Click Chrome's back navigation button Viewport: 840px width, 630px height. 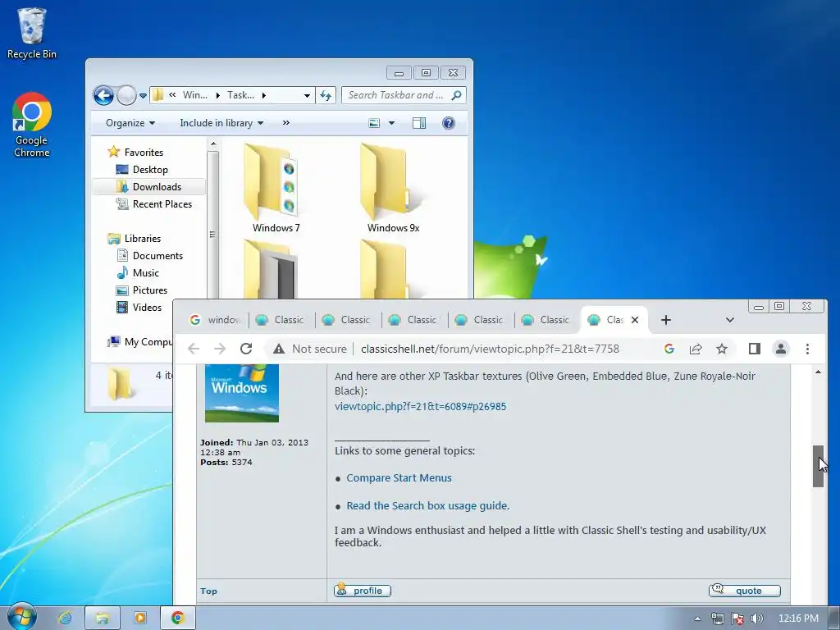(194, 349)
